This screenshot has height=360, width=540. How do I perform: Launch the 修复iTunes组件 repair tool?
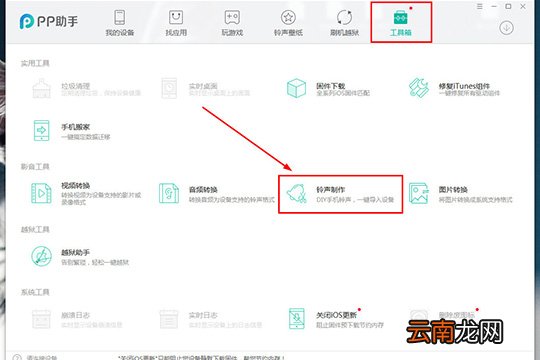[x=454, y=88]
